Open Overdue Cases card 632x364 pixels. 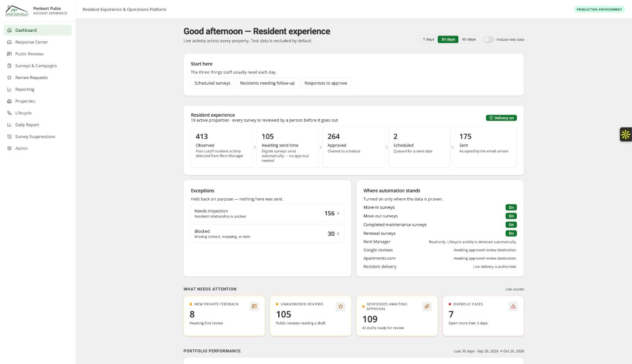pos(483,316)
